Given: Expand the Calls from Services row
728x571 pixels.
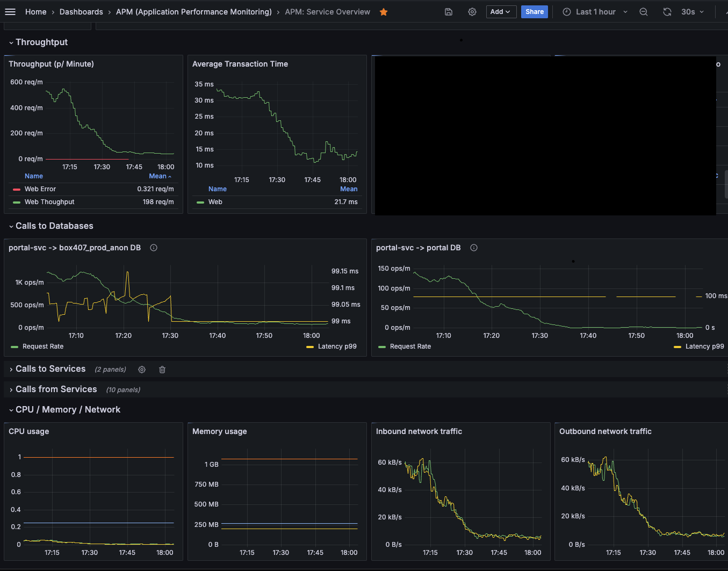Looking at the screenshot, I should 56,389.
